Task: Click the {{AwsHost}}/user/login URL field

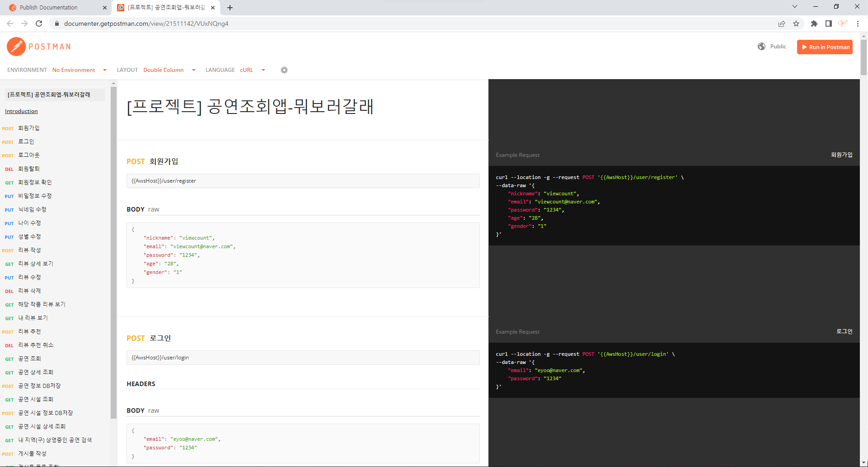Action: (x=303, y=358)
